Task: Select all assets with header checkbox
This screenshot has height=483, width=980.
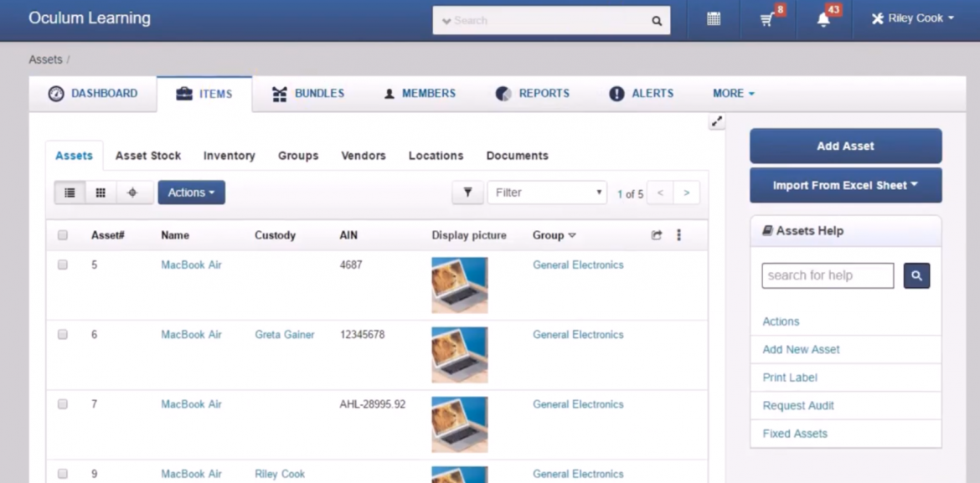Action: 62,235
